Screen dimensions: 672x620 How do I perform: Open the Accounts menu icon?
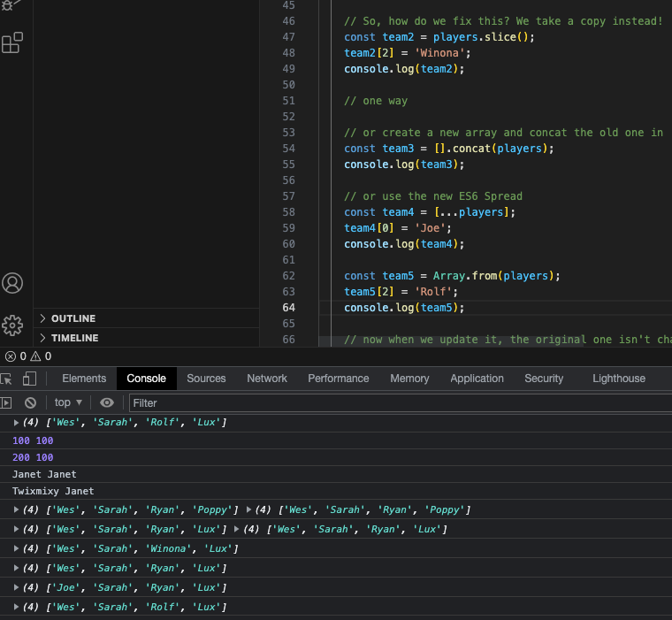[x=12, y=283]
